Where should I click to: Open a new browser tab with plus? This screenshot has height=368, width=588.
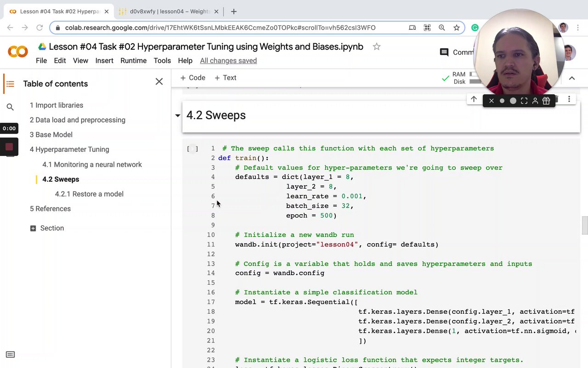234,11
